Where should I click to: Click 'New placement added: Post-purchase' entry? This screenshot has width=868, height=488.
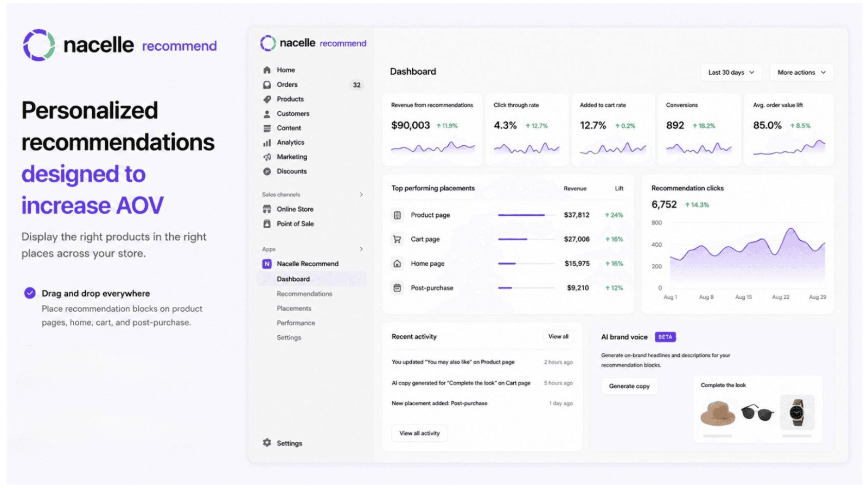click(x=439, y=403)
